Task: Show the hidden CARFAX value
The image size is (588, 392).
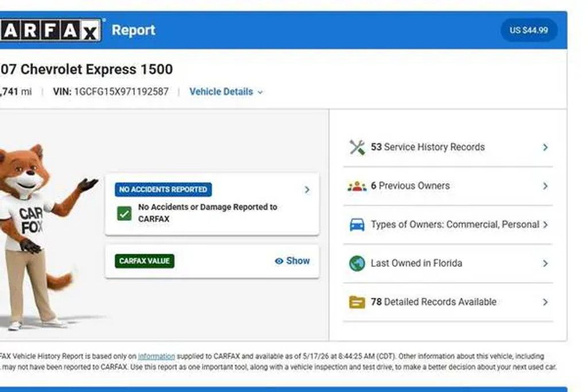Action: tap(292, 261)
